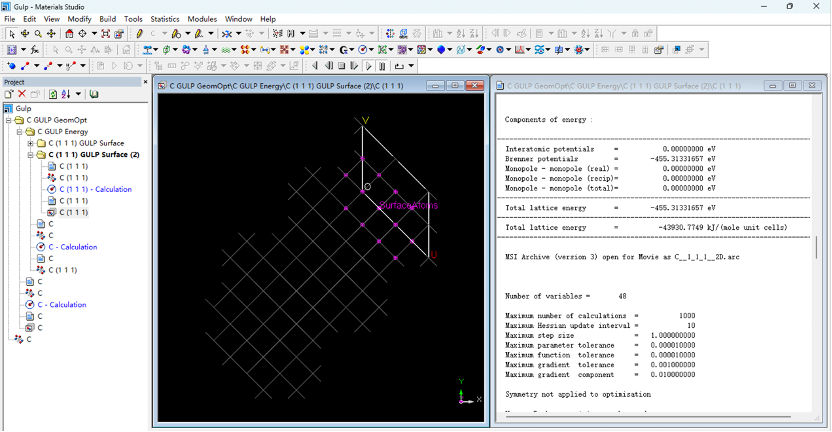Open dropdown beside Sketch Ring tool
This screenshot has width=832, height=432.
click(x=187, y=33)
